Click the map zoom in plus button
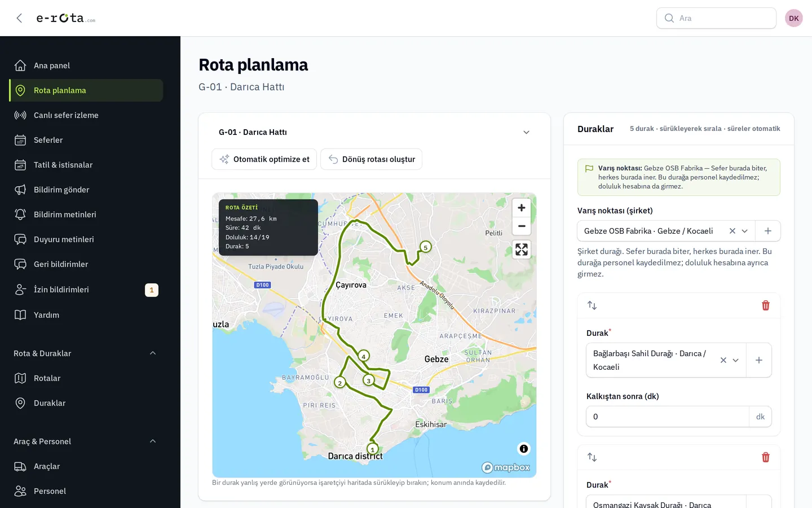The image size is (812, 508). click(x=522, y=208)
